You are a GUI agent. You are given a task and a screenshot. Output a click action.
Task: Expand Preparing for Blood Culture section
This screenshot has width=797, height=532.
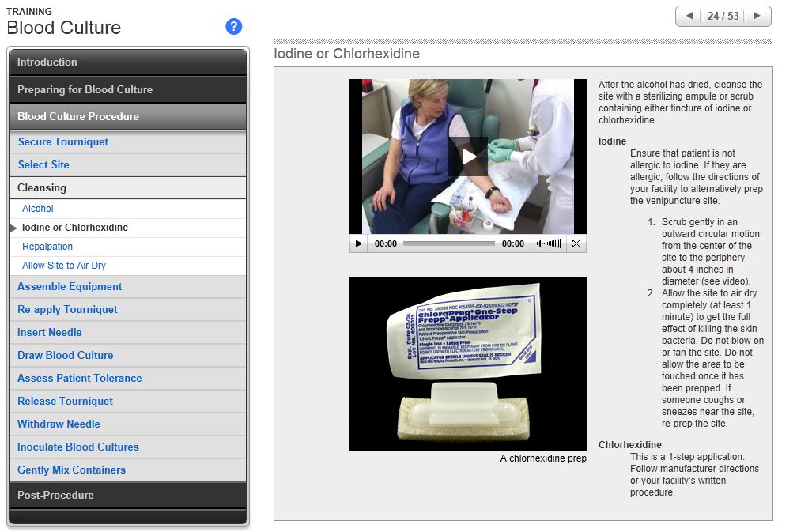[128, 89]
